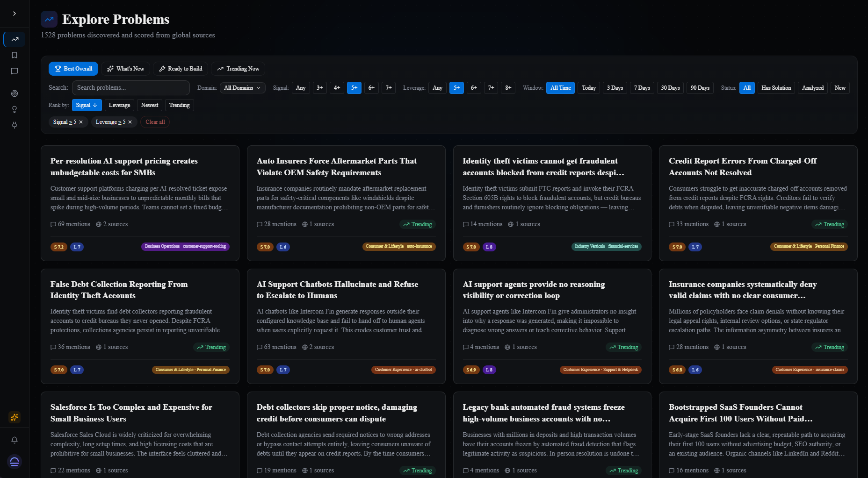Screen dimensions: 868x478
Task: Remove the Leverage ≥ 5 filter chip
Action: (x=130, y=122)
